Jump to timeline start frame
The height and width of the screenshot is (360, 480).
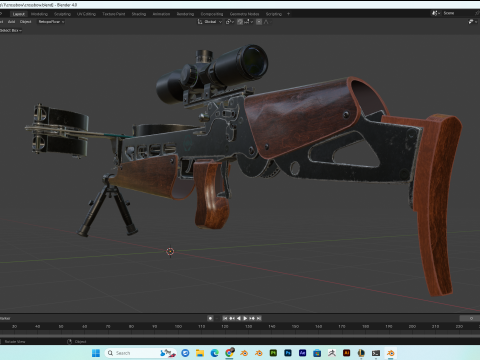coord(225,318)
